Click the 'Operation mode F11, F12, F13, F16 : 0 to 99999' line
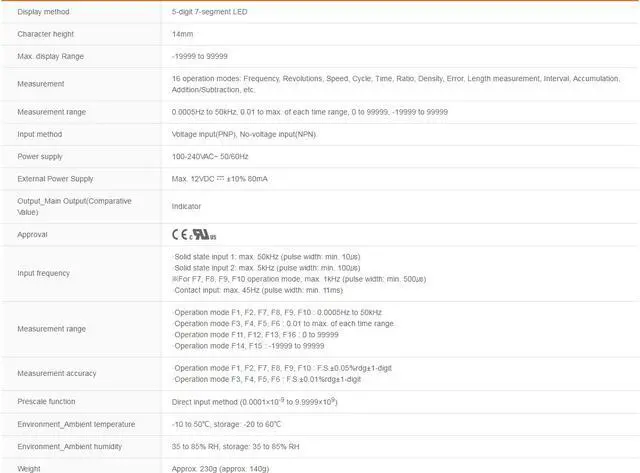Screen dimensions: 640x473 pos(256,335)
